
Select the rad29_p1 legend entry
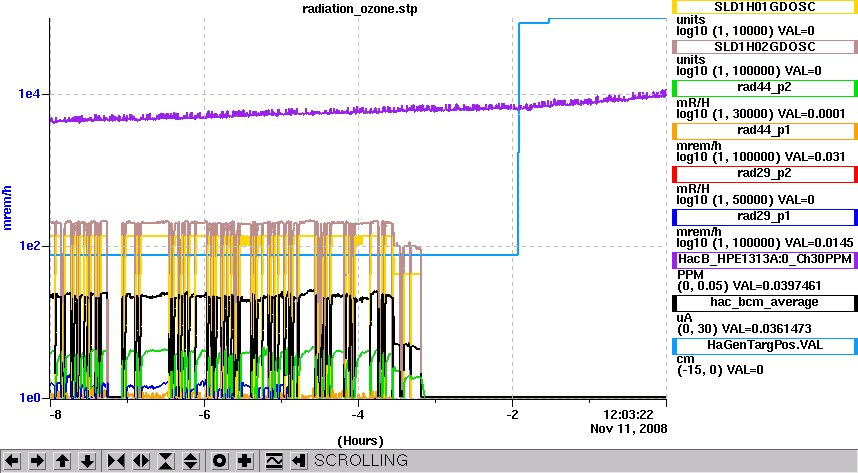pos(764,216)
